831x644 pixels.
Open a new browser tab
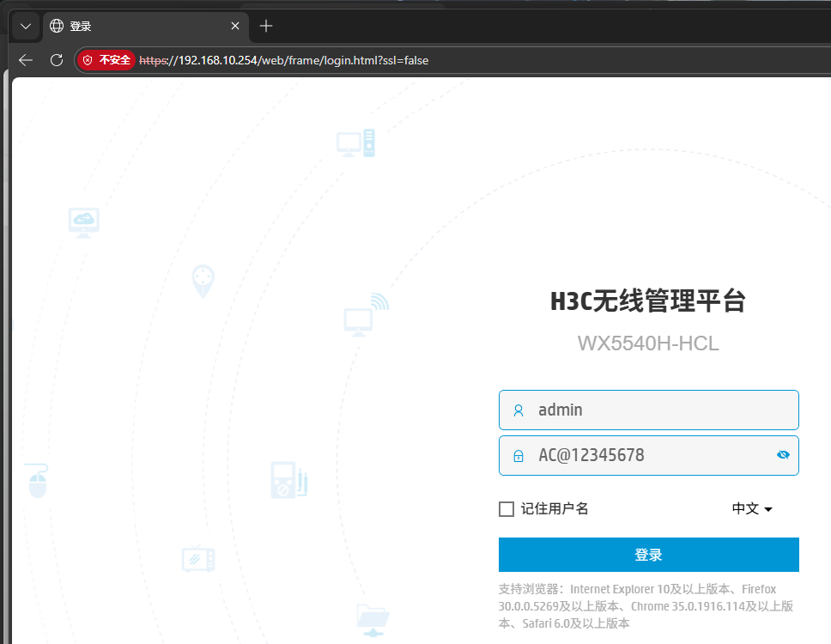point(266,26)
